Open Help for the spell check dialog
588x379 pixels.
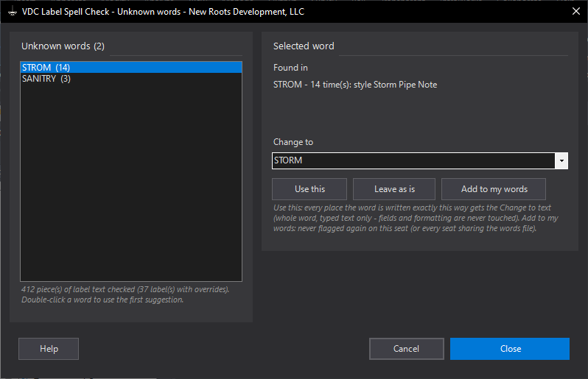pyautogui.click(x=49, y=349)
